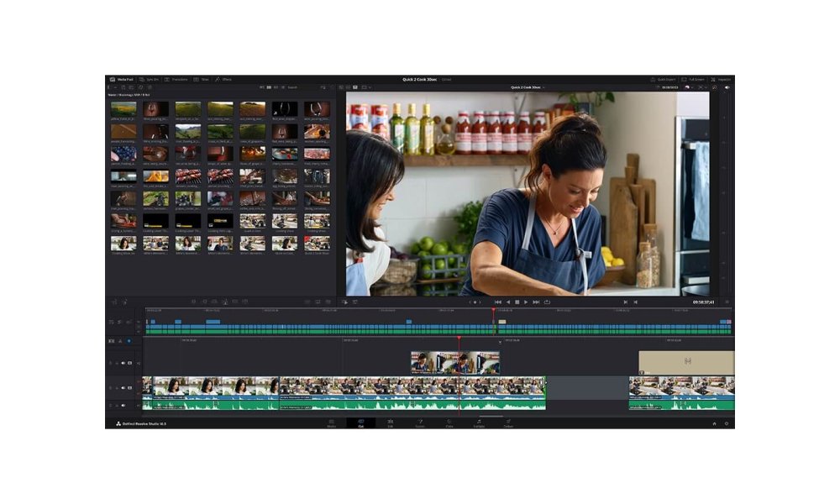The image size is (840, 504).
Task: Open the Sync Bin
Action: (x=151, y=79)
